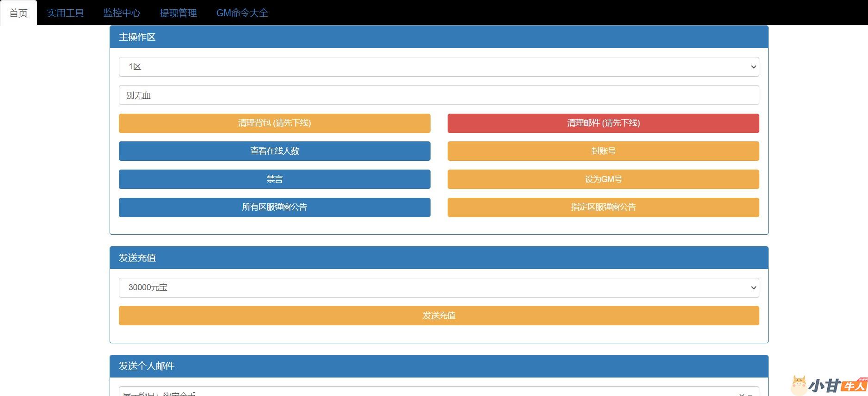Click the 小甘牛人 mascot logo
This screenshot has width=868, height=396.
pyautogui.click(x=829, y=385)
